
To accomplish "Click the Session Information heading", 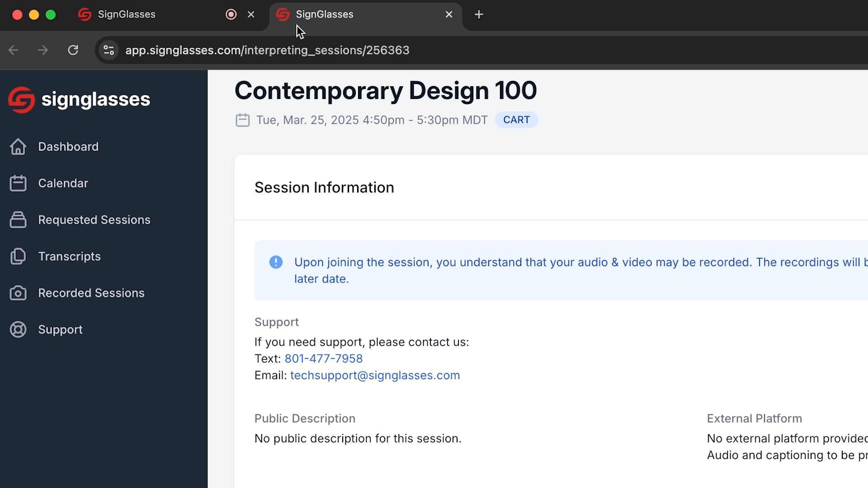I will point(324,188).
